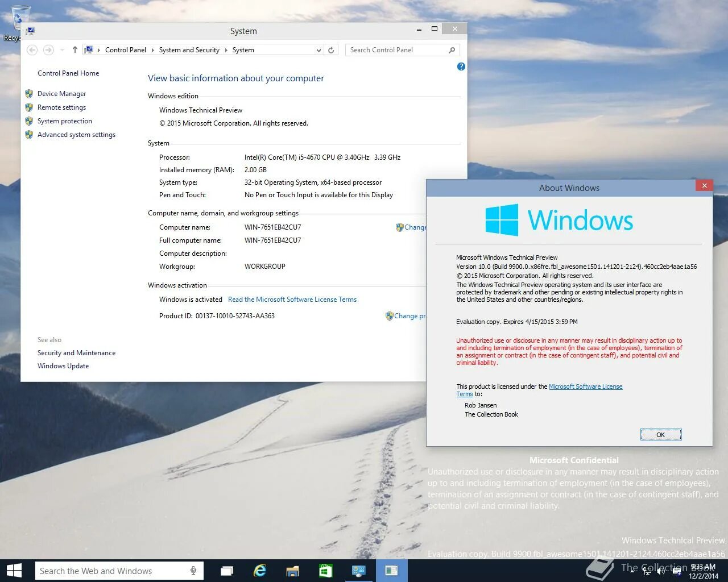Screen dimensions: 728x582
Task: Select System and Security breadcrumb
Action: click(x=189, y=50)
